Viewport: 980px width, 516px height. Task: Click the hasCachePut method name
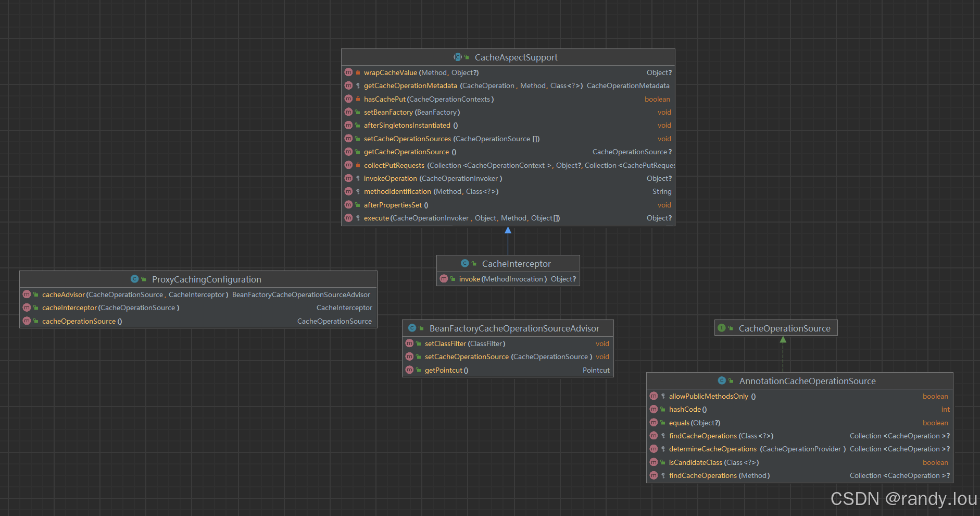384,100
